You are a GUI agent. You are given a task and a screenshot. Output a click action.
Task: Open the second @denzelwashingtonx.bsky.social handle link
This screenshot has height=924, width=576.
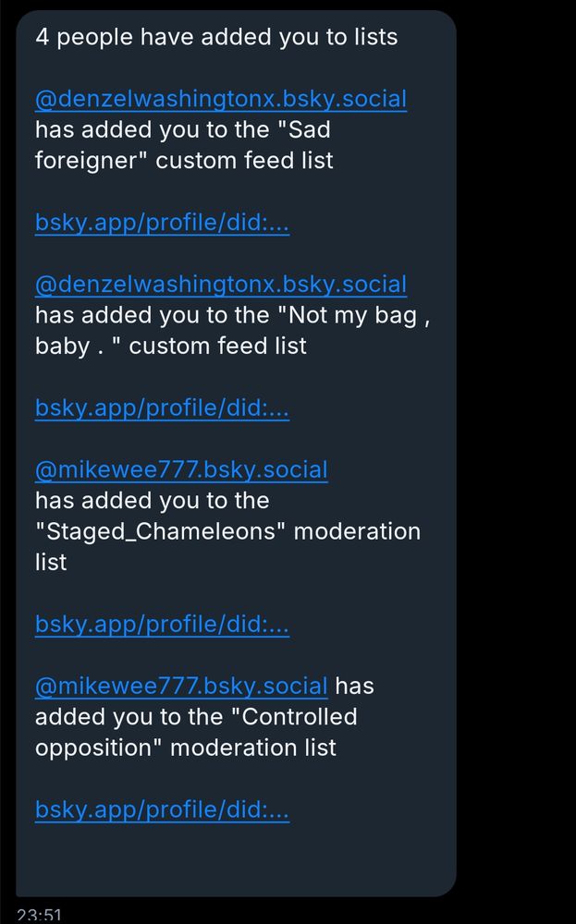221,285
